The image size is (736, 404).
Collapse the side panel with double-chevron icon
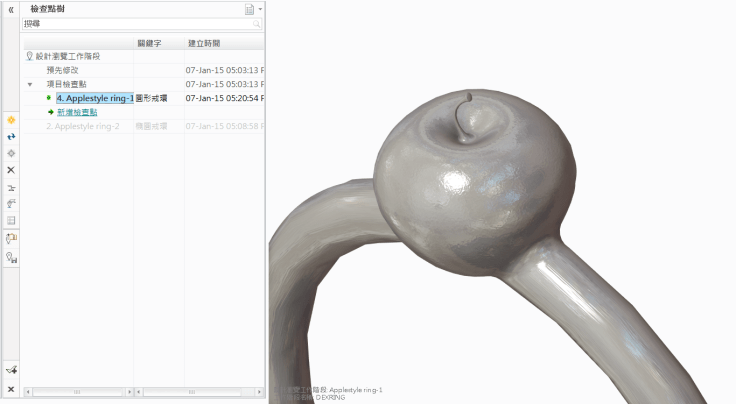[11, 9]
